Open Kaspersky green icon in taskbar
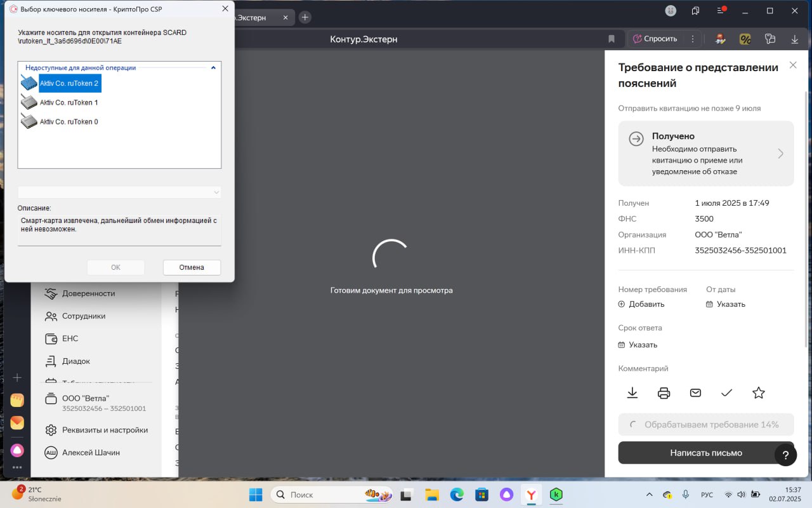 [556, 494]
